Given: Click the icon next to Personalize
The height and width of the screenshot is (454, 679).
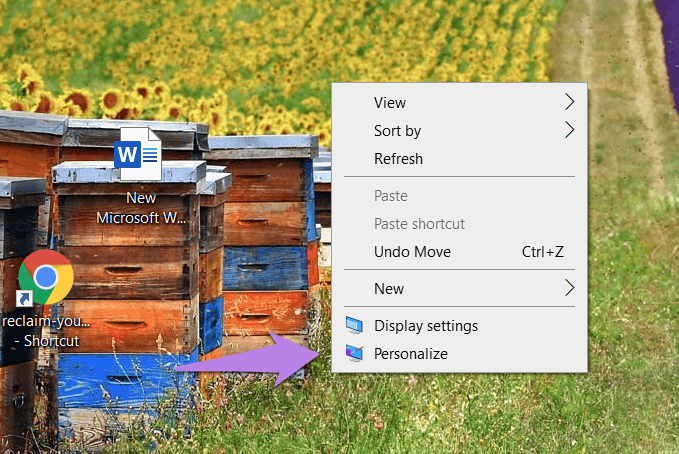Looking at the screenshot, I should click(354, 354).
